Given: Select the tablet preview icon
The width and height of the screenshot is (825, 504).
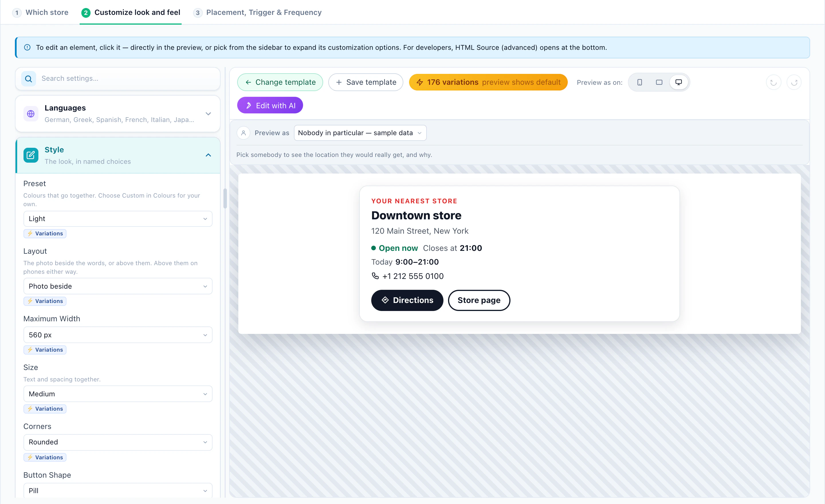Looking at the screenshot, I should point(659,82).
